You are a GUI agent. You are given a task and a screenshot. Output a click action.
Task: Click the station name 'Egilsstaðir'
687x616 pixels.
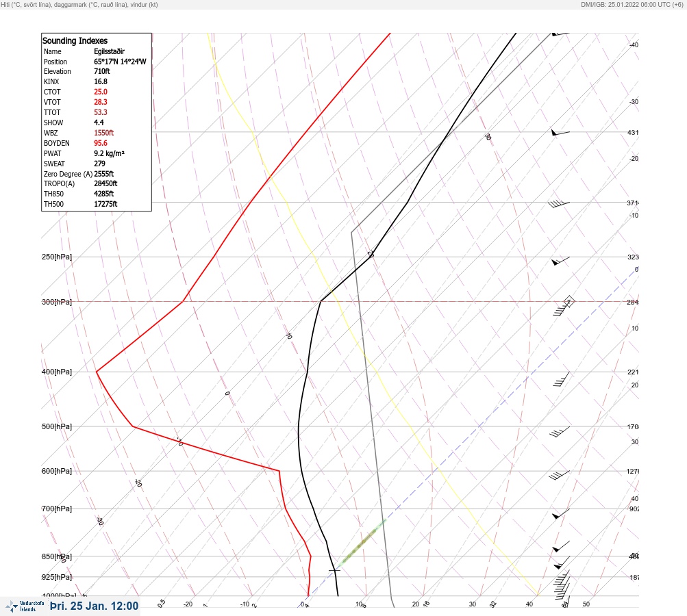click(109, 51)
